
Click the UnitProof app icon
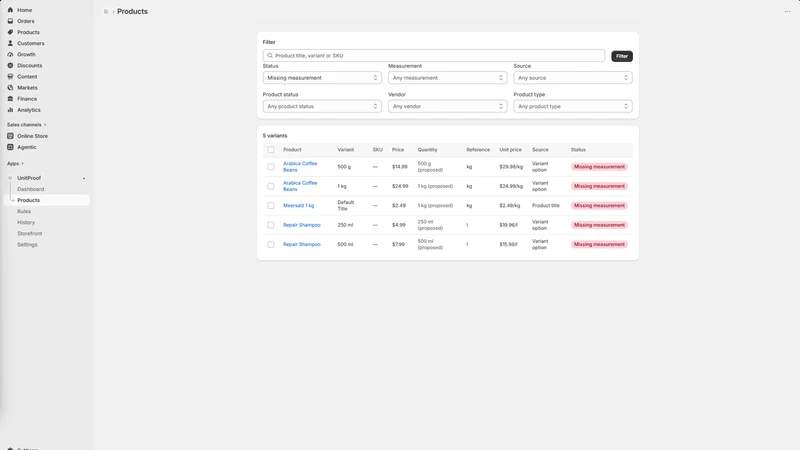(x=10, y=178)
